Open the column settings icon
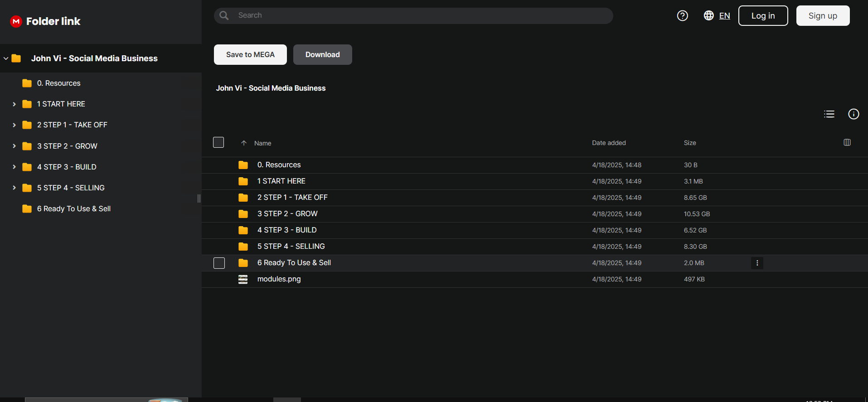The width and height of the screenshot is (868, 402). pyautogui.click(x=847, y=142)
